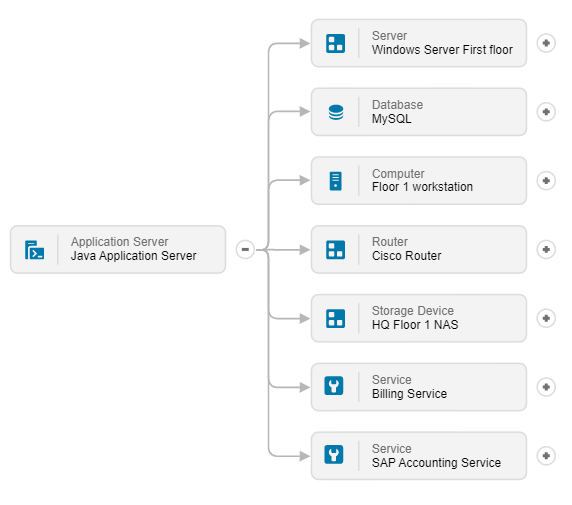Expand the Floor 1 workstation node

tap(546, 181)
